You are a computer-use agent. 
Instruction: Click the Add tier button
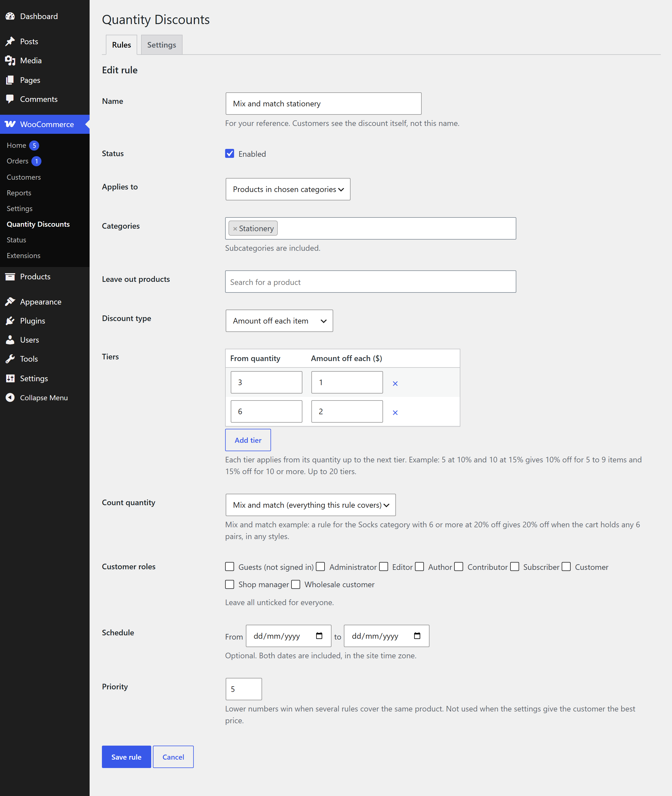coord(248,440)
